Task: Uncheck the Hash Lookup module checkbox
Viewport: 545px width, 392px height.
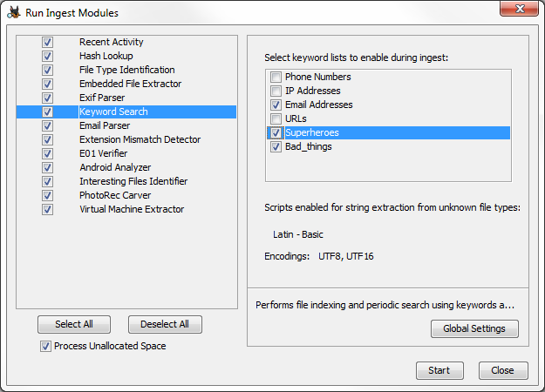Action: tap(48, 56)
